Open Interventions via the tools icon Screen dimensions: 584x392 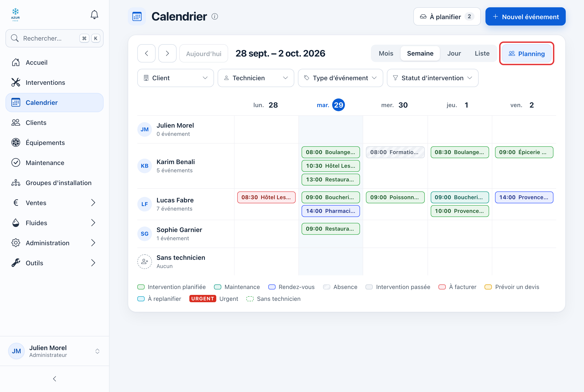(16, 82)
